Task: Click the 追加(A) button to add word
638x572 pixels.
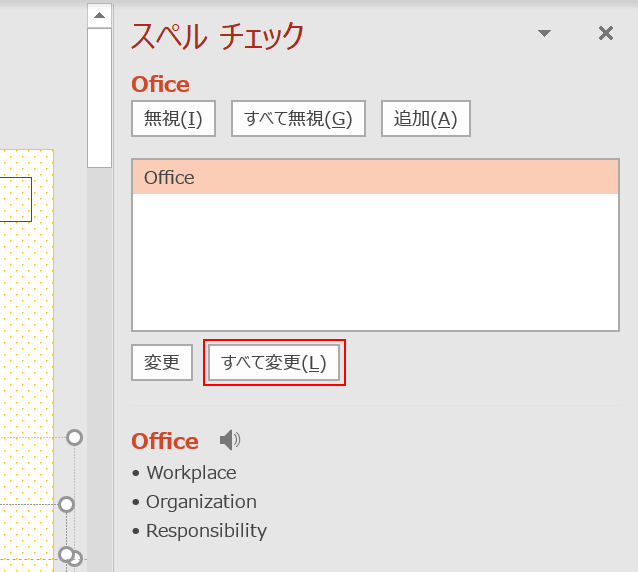Action: click(x=426, y=118)
